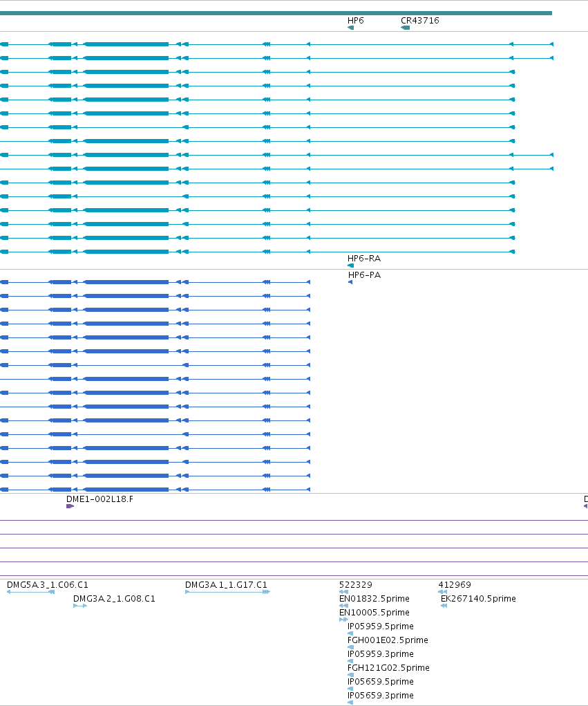Viewport: 588px width, 706px height.
Task: Select the HP6-RA transcript glyph
Action: 350,266
